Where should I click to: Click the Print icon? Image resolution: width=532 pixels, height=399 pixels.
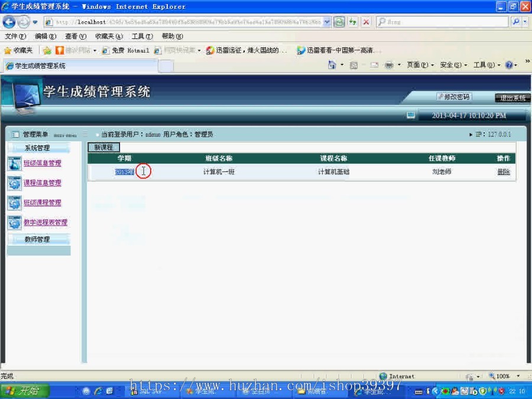tap(389, 65)
